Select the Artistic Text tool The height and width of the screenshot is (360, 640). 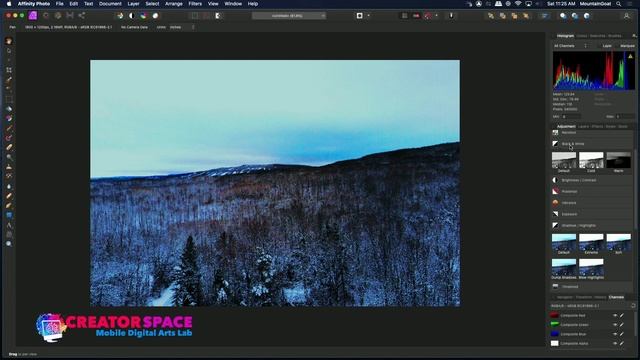coord(9,225)
